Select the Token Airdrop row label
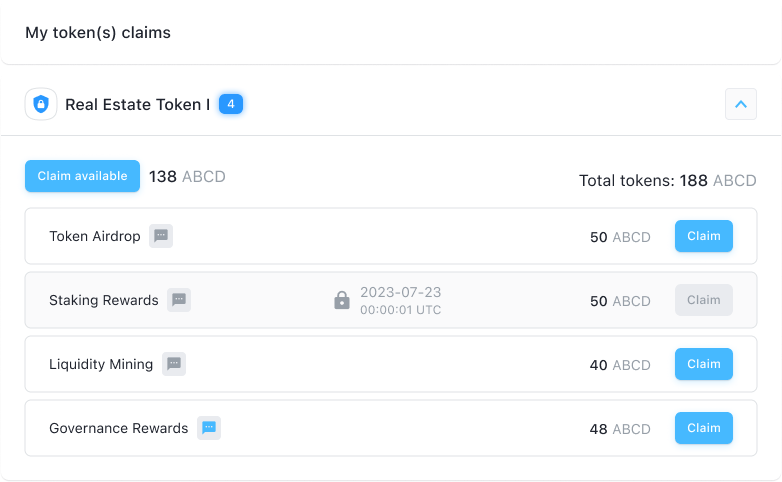The width and height of the screenshot is (782, 482). 95,237
